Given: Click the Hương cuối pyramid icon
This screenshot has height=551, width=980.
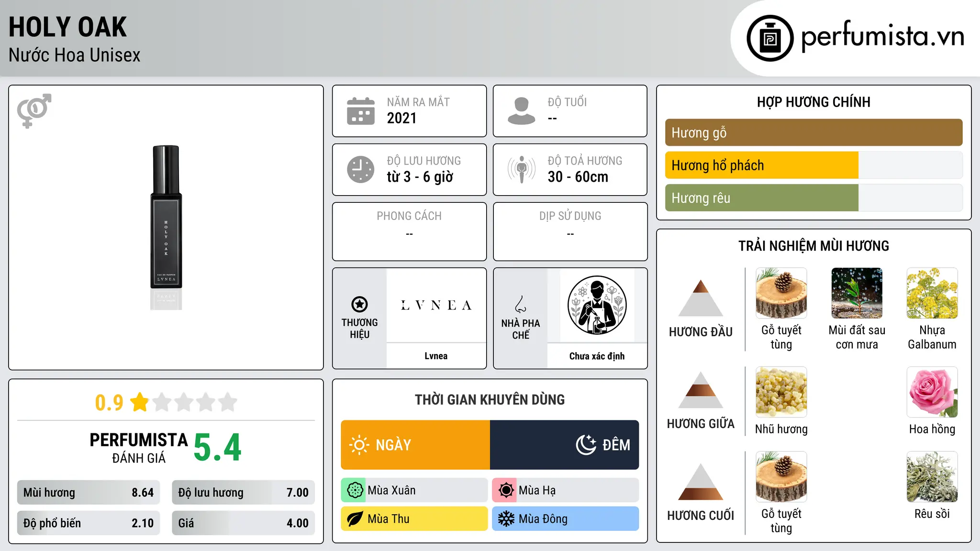Looking at the screenshot, I should point(701,482).
